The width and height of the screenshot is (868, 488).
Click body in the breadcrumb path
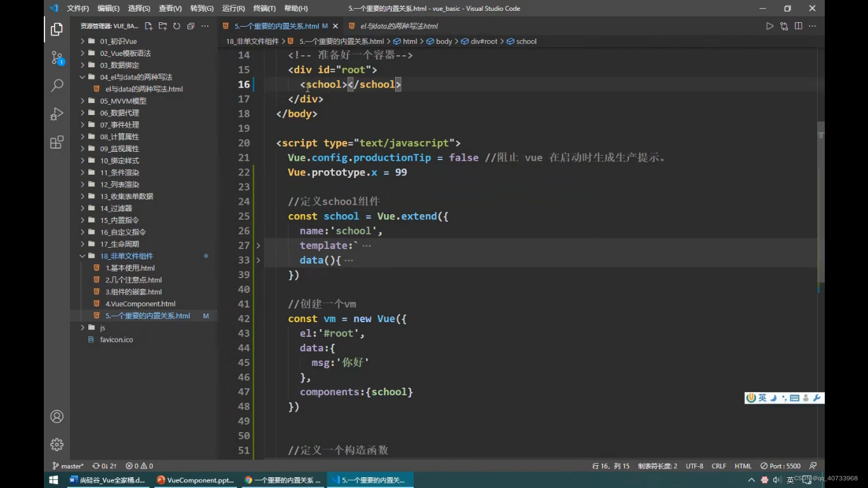click(x=444, y=41)
